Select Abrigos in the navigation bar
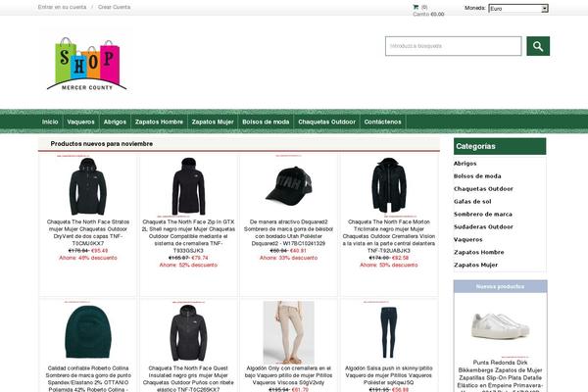This screenshot has height=392, width=588. point(115,122)
